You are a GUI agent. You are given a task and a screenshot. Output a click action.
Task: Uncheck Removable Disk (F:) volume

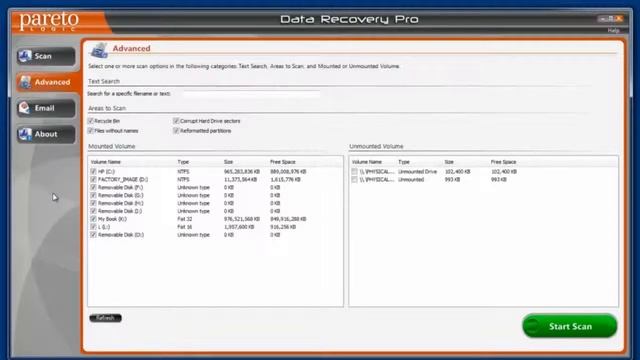click(x=93, y=187)
